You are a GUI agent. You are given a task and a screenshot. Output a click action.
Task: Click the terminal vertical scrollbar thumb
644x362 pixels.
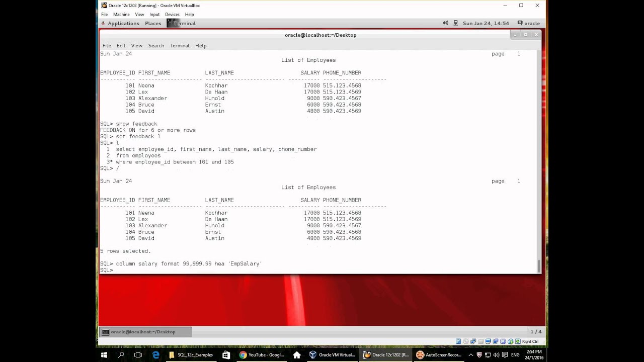[539, 266]
